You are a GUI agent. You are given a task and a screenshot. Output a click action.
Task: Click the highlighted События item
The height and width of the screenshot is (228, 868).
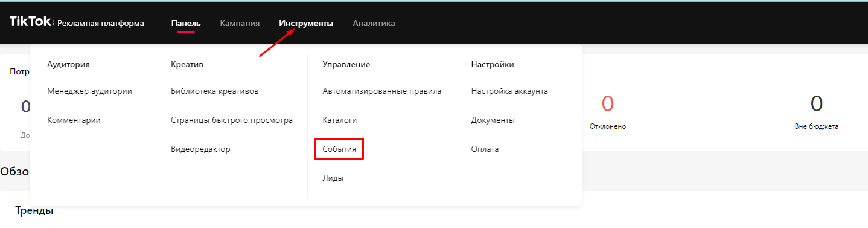339,149
